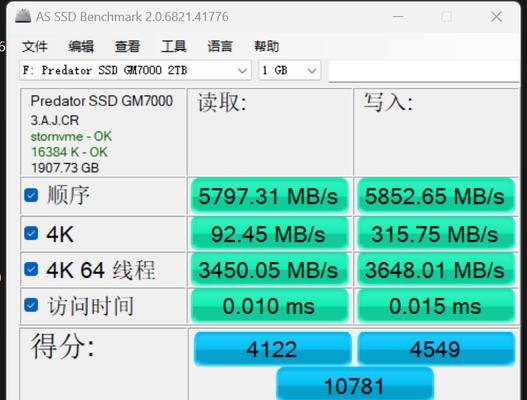Click the AS SSD Benchmark app icon
Image resolution: width=527 pixels, height=400 pixels.
(x=23, y=16)
